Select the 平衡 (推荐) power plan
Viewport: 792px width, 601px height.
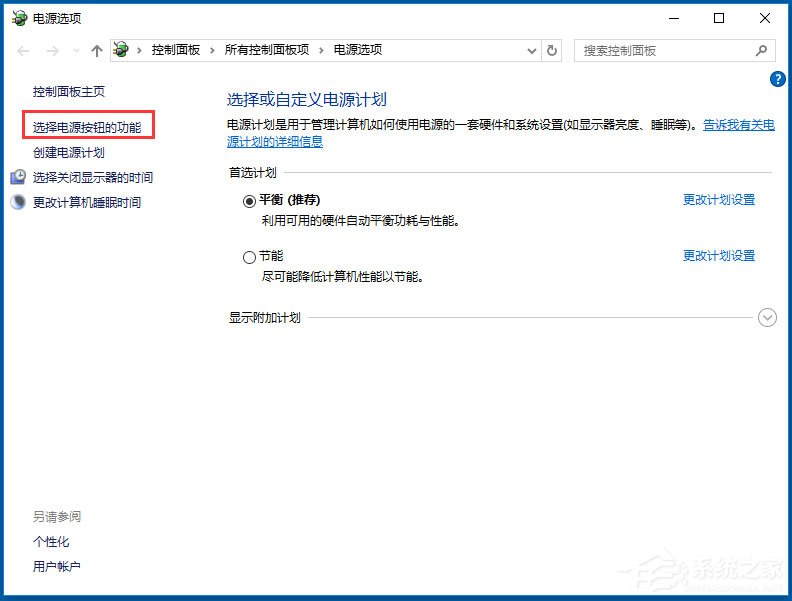[x=249, y=202]
